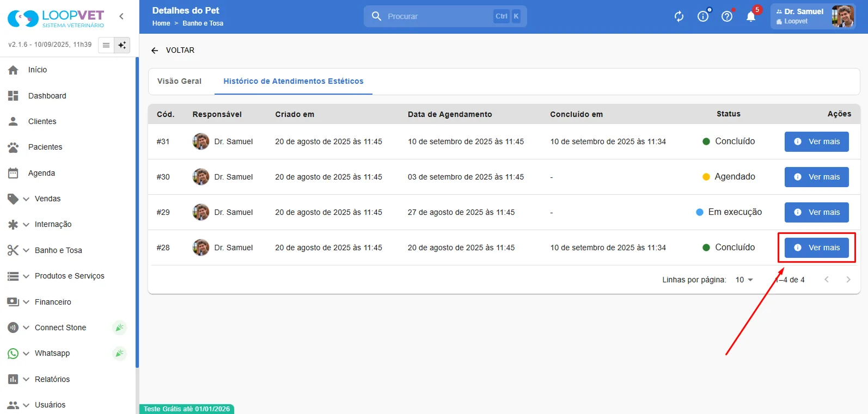The height and width of the screenshot is (414, 868).
Task: Collapse the sidebar with the chevron arrow
Action: click(x=121, y=16)
